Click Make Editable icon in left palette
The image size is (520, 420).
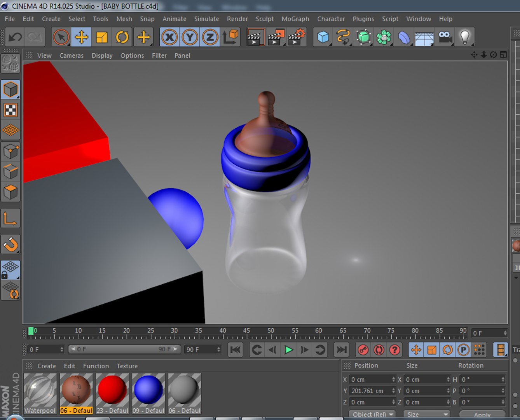pyautogui.click(x=10, y=64)
